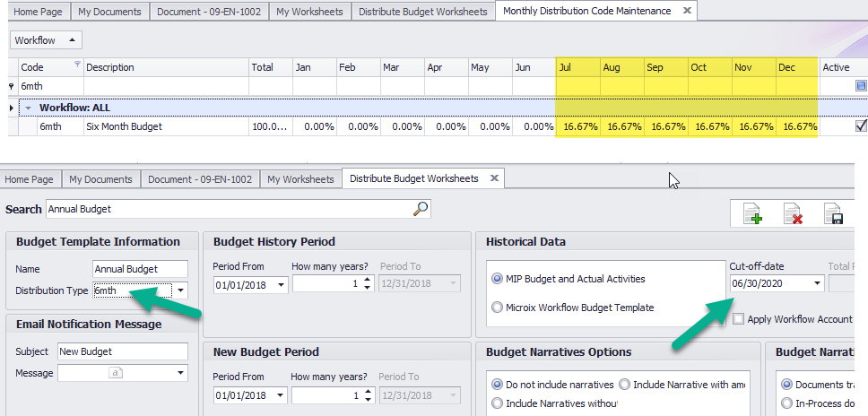Image resolution: width=868 pixels, height=416 pixels.
Task: Switch to the My Documents tab in top bar
Action: [109, 12]
